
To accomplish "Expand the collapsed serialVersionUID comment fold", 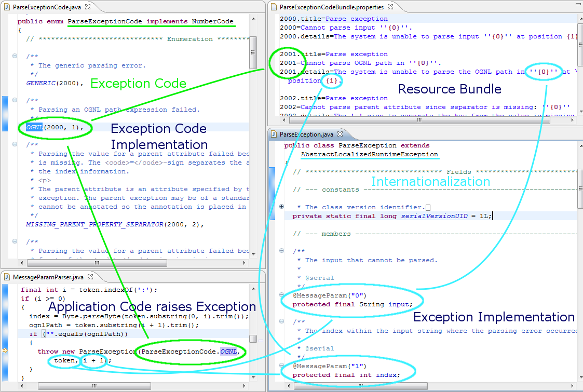I will pyautogui.click(x=281, y=206).
